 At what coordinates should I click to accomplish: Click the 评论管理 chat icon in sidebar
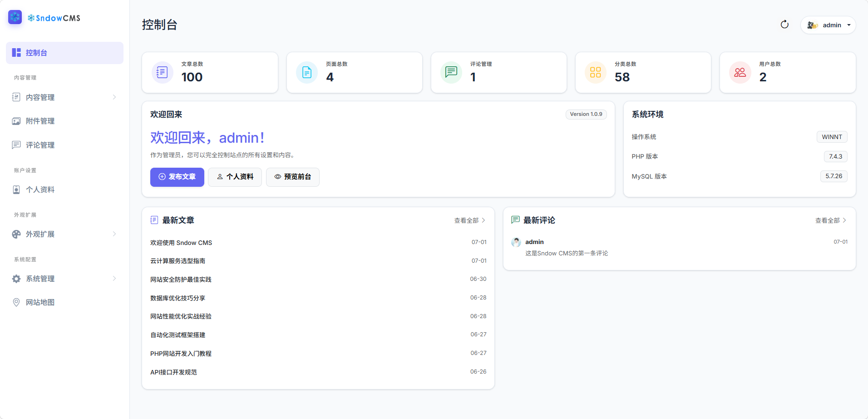(x=16, y=145)
